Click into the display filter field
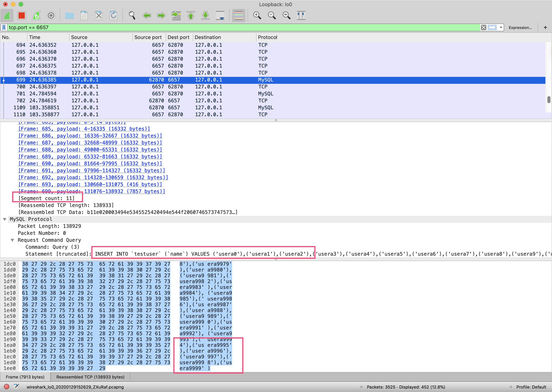This screenshot has height=392, width=552. (241, 27)
